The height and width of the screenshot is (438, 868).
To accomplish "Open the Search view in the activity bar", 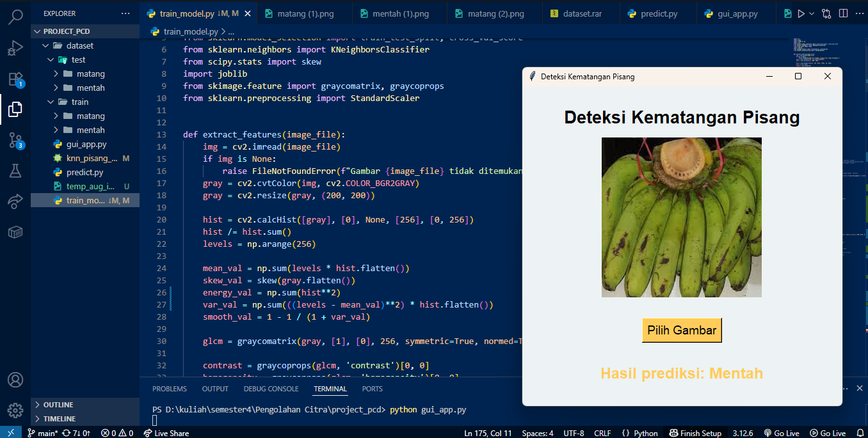I will click(x=15, y=18).
